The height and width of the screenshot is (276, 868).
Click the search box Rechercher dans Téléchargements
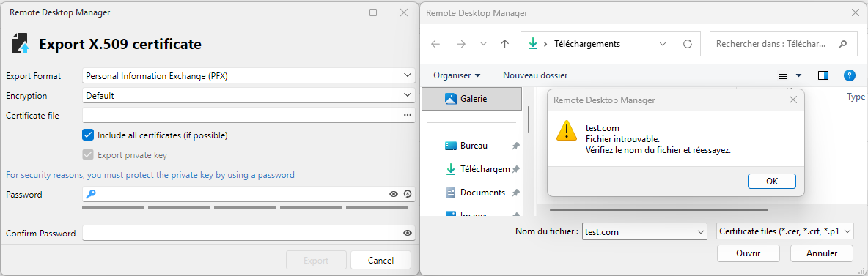(x=783, y=44)
